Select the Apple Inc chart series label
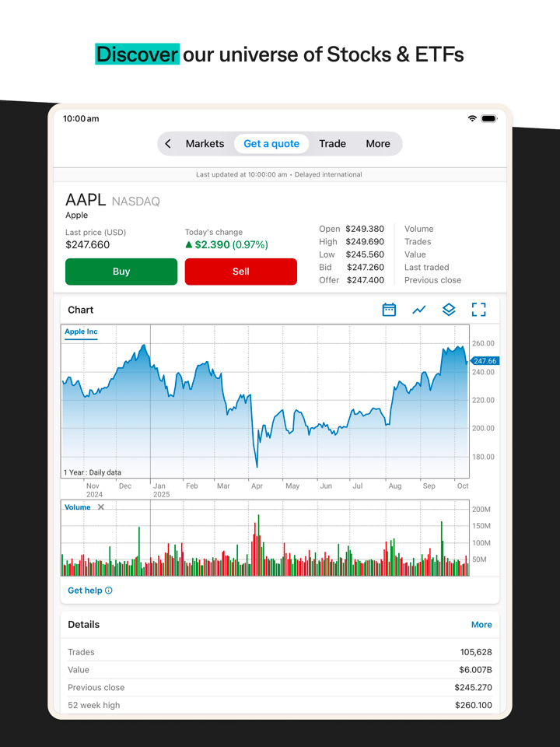The height and width of the screenshot is (747, 560). click(81, 332)
